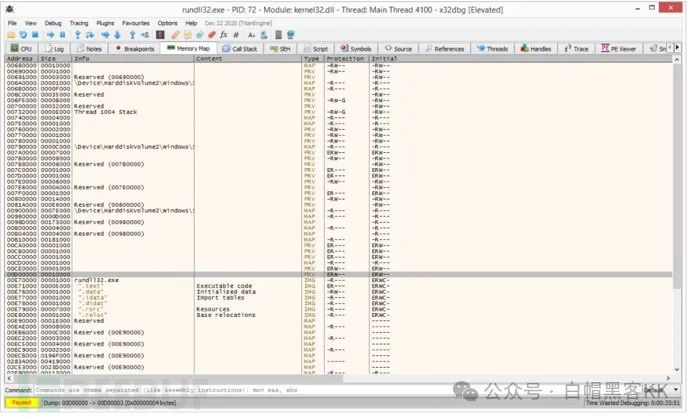
Task: Open the Debug menu
Action: [53, 23]
